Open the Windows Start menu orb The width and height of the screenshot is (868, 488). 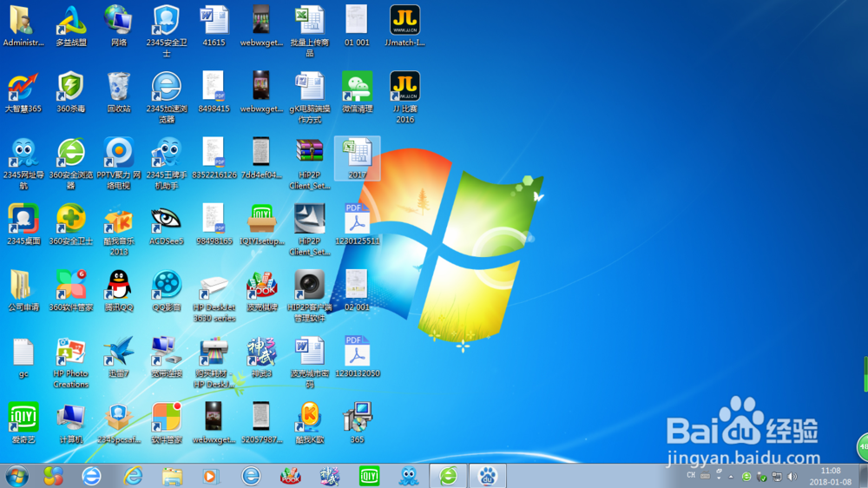click(16, 476)
